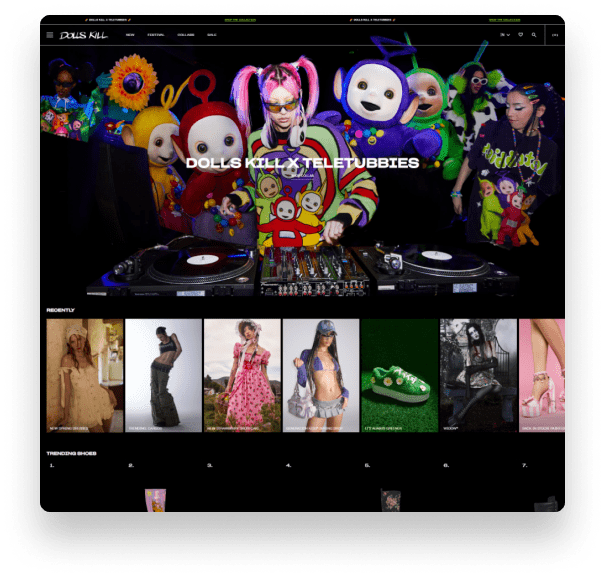
Task: Open the pink platform heels thumbnail
Action: pos(542,375)
